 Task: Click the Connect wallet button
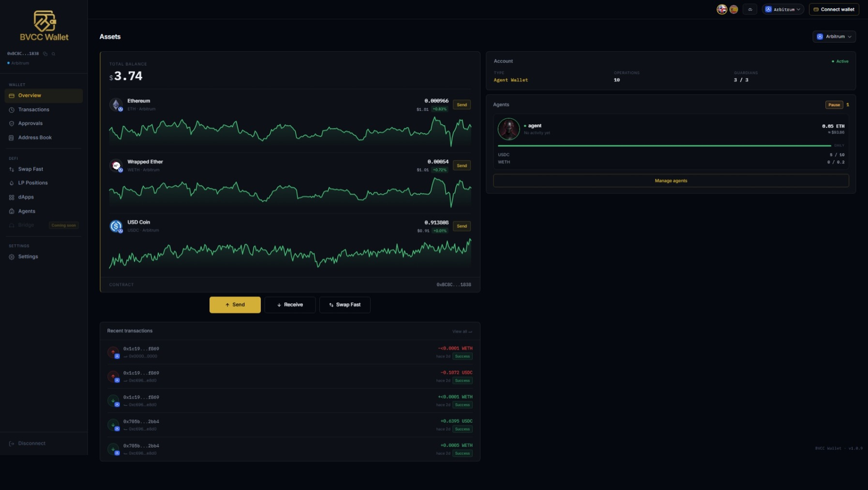coord(834,9)
